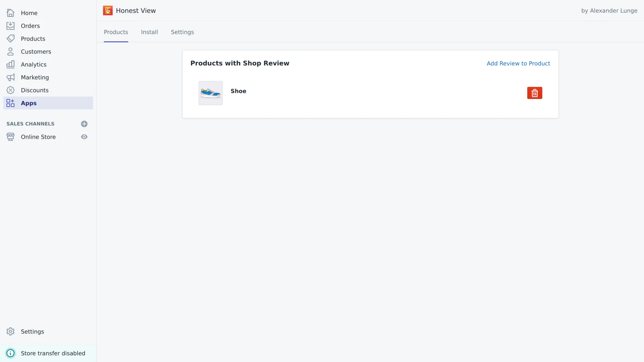Click the Home house icon in sidebar
644x362 pixels.
point(10,13)
